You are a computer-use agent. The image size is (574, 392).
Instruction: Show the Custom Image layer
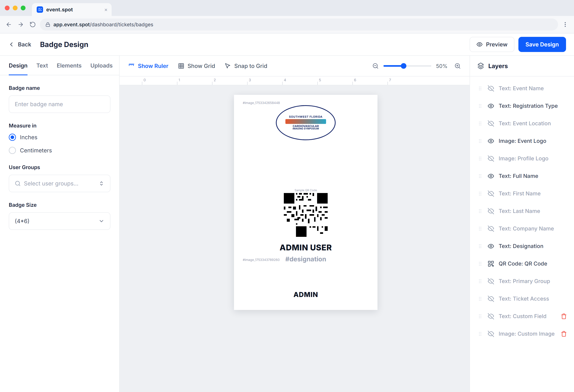[491, 334]
